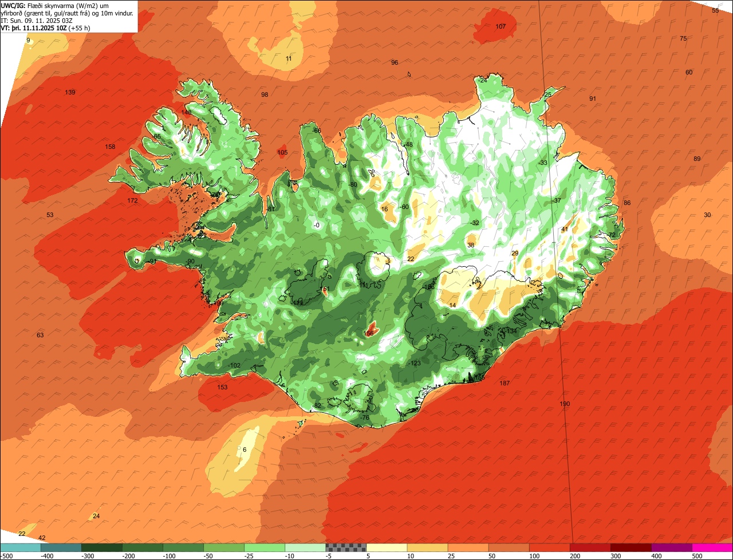Select the -100 to -50 green legend swatch

[x=183, y=547]
